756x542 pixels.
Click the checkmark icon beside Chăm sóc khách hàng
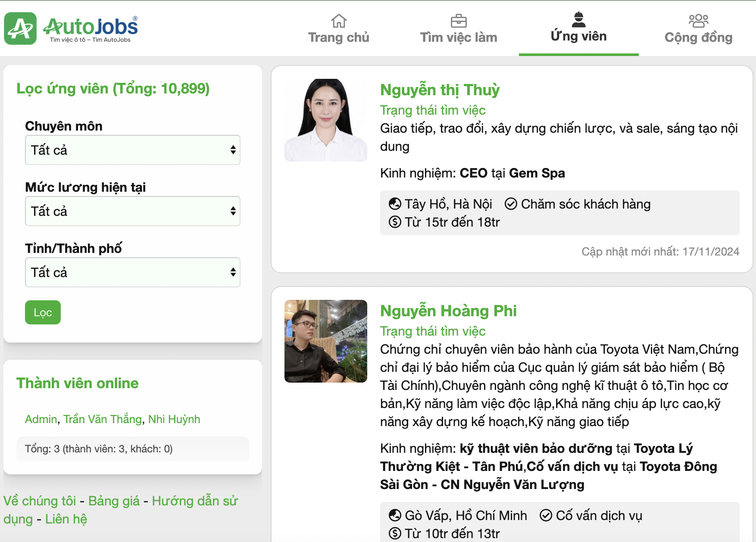click(511, 204)
